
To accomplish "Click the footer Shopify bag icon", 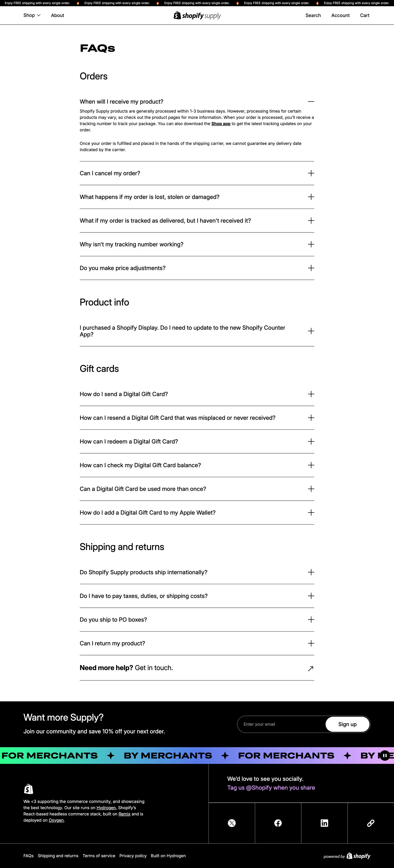I will [29, 789].
